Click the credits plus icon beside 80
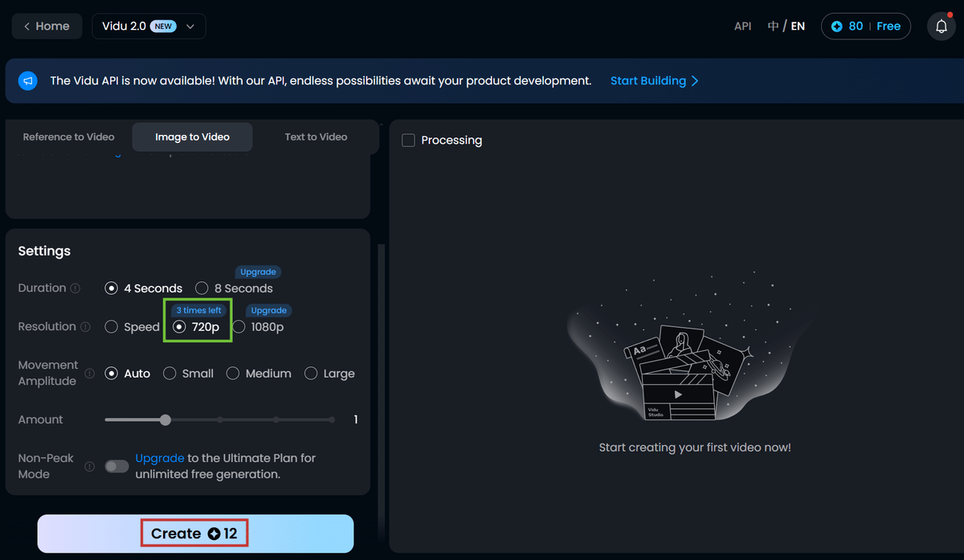Image resolution: width=964 pixels, height=560 pixels. click(837, 27)
